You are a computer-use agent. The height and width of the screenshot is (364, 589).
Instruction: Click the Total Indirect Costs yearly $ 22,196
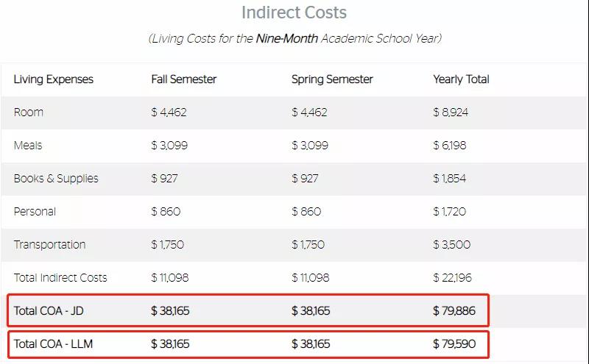pyautogui.click(x=453, y=278)
